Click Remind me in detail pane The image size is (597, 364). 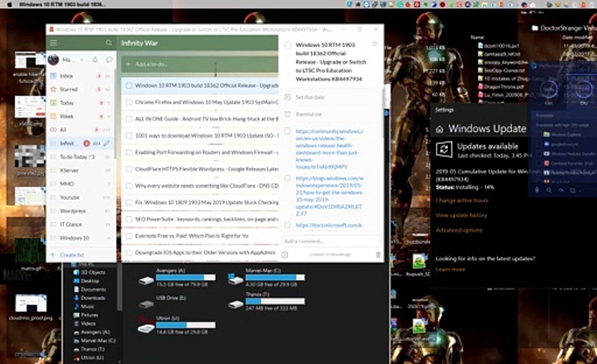pos(308,114)
